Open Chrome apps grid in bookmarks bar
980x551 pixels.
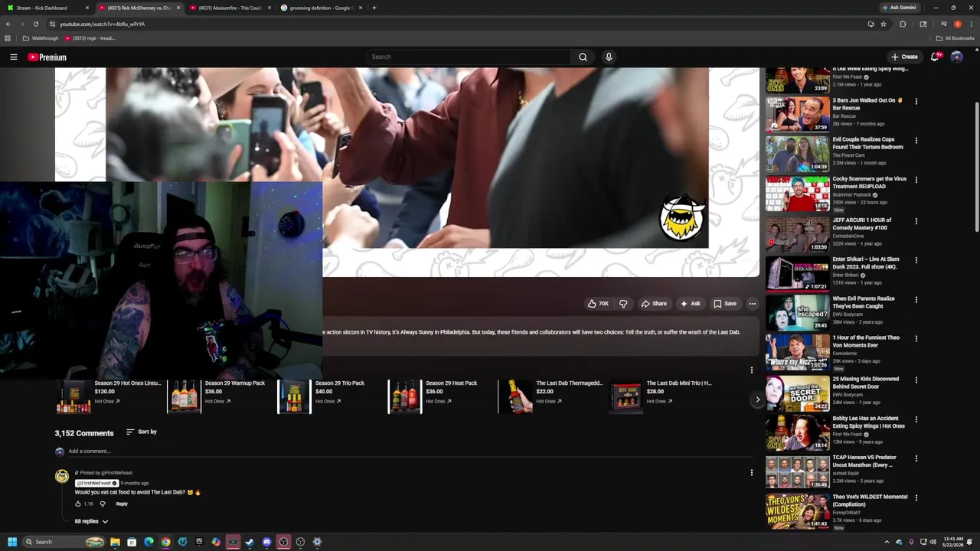8,38
